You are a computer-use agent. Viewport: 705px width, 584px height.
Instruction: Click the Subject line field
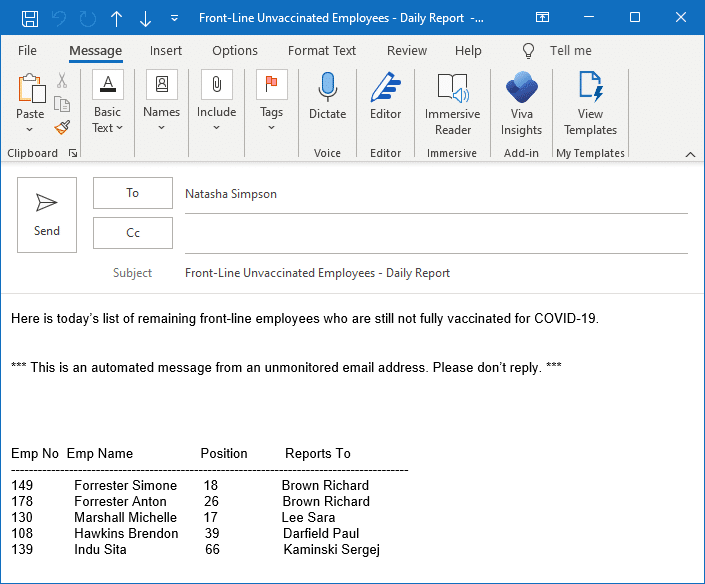tap(436, 273)
